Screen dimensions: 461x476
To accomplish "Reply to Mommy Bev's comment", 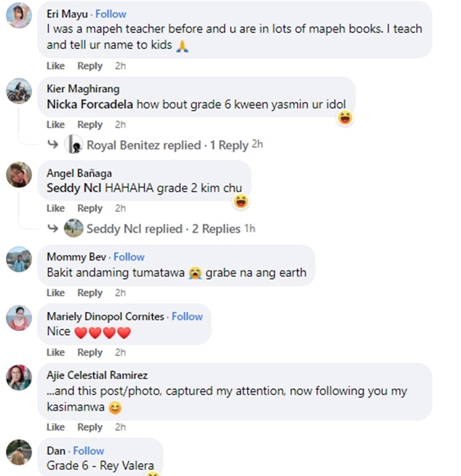I will [x=90, y=292].
